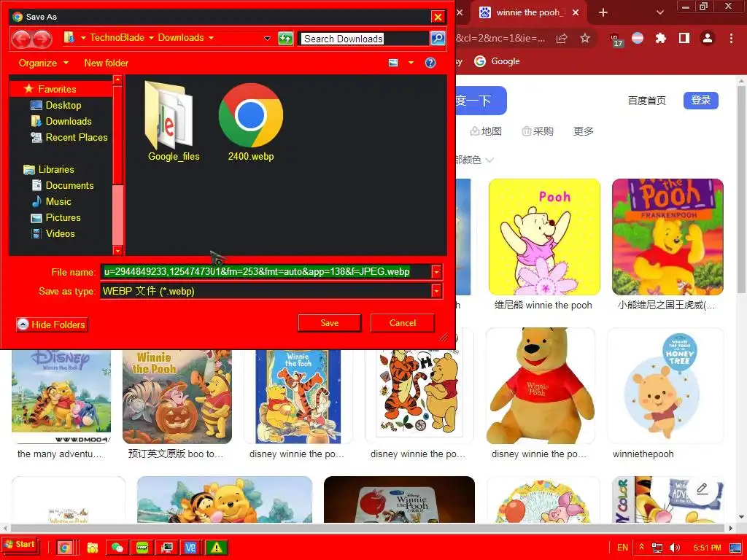Expand the File name dropdown arrow
This screenshot has height=560, width=747.
(436, 272)
